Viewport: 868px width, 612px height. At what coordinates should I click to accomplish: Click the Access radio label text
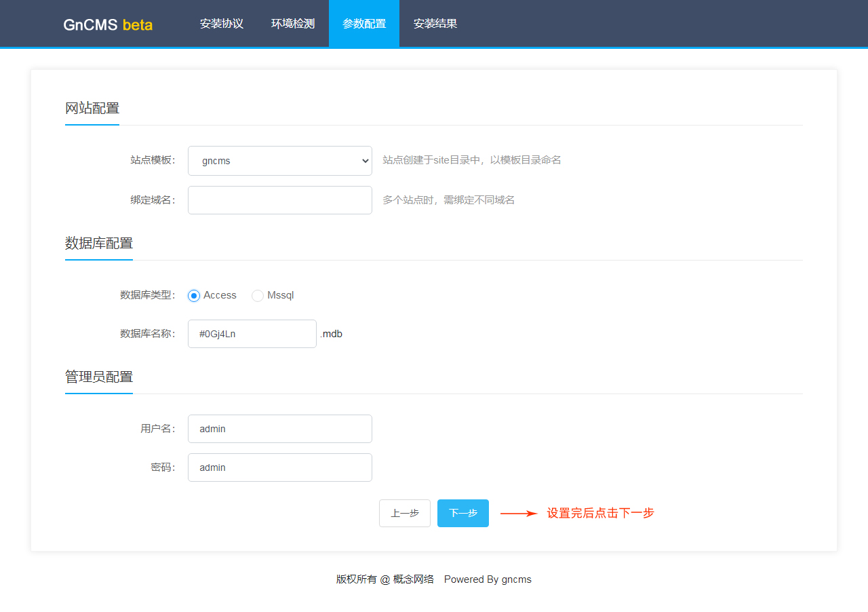tap(220, 295)
